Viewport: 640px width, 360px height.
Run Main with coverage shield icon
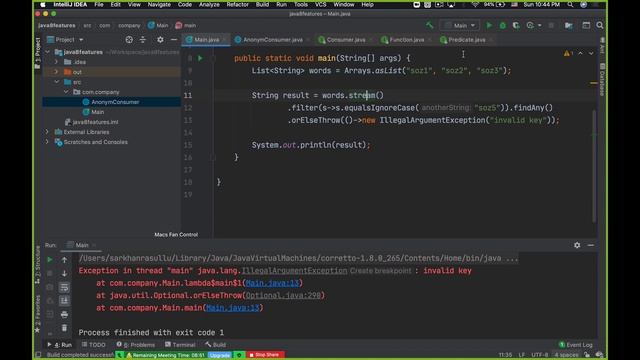click(x=516, y=25)
